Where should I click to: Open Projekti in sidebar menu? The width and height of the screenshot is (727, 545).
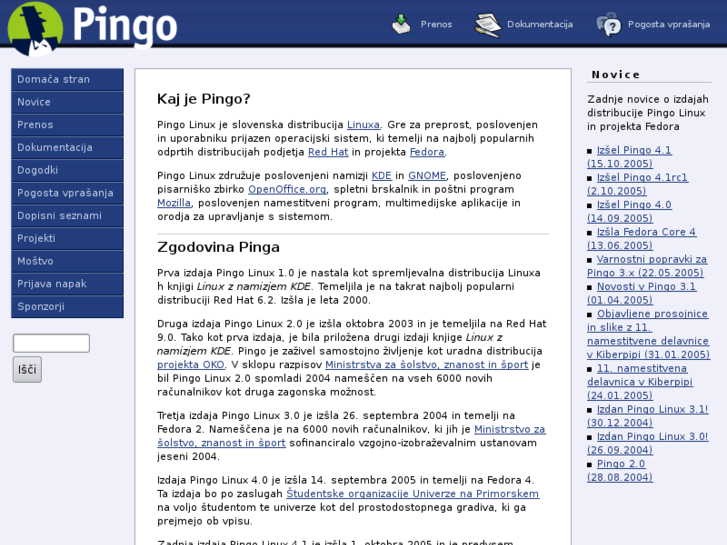pyautogui.click(x=67, y=238)
